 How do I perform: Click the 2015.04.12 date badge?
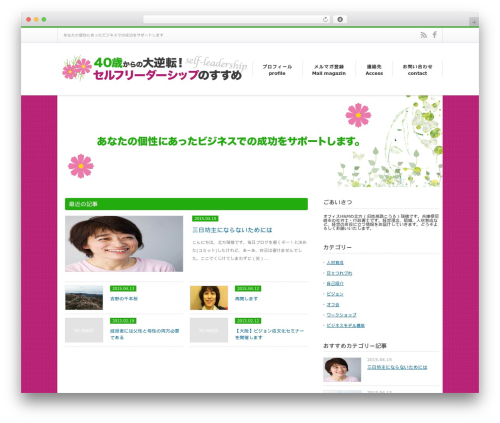[x=248, y=288]
